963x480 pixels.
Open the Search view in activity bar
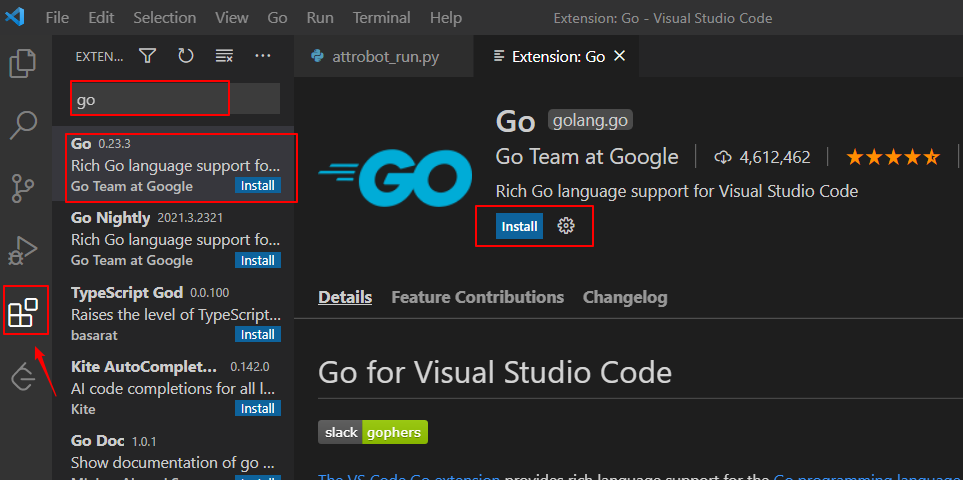click(x=24, y=125)
